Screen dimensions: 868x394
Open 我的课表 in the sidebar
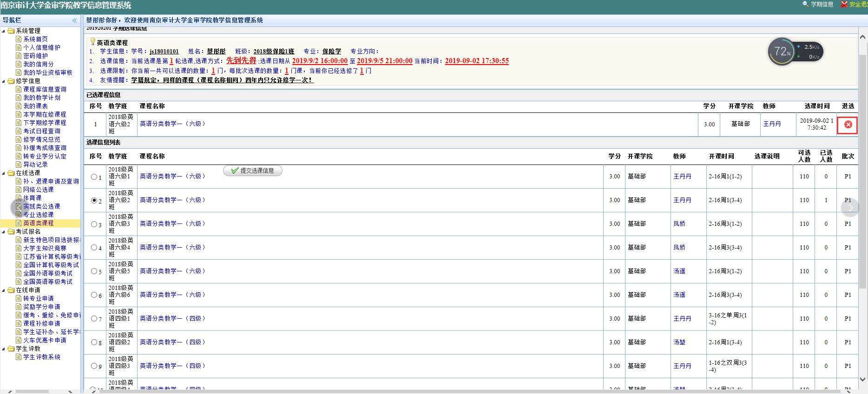(35, 106)
